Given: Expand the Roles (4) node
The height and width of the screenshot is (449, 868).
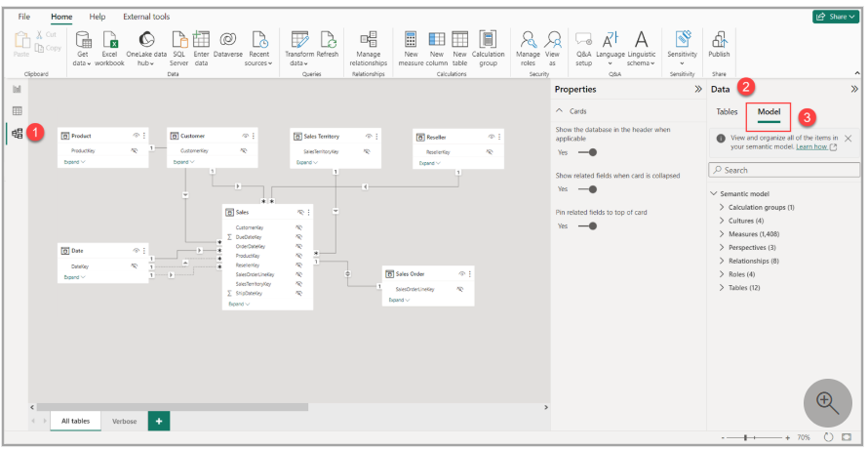Looking at the screenshot, I should tap(722, 274).
